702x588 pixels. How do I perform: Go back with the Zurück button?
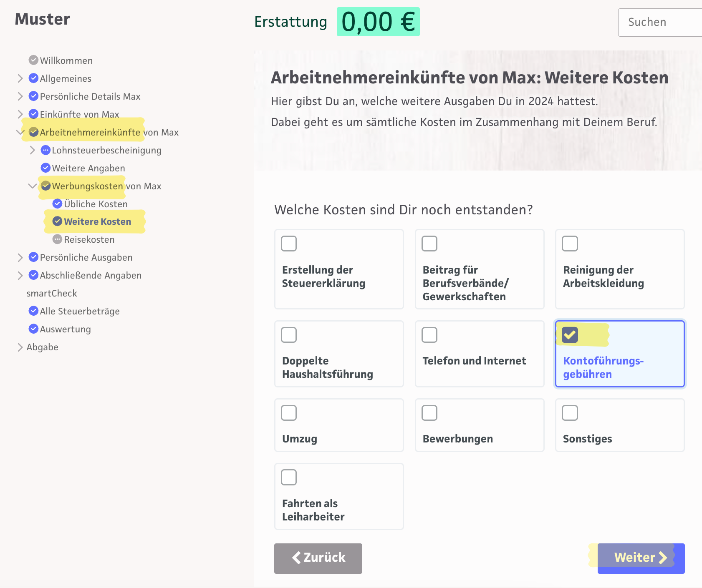318,558
